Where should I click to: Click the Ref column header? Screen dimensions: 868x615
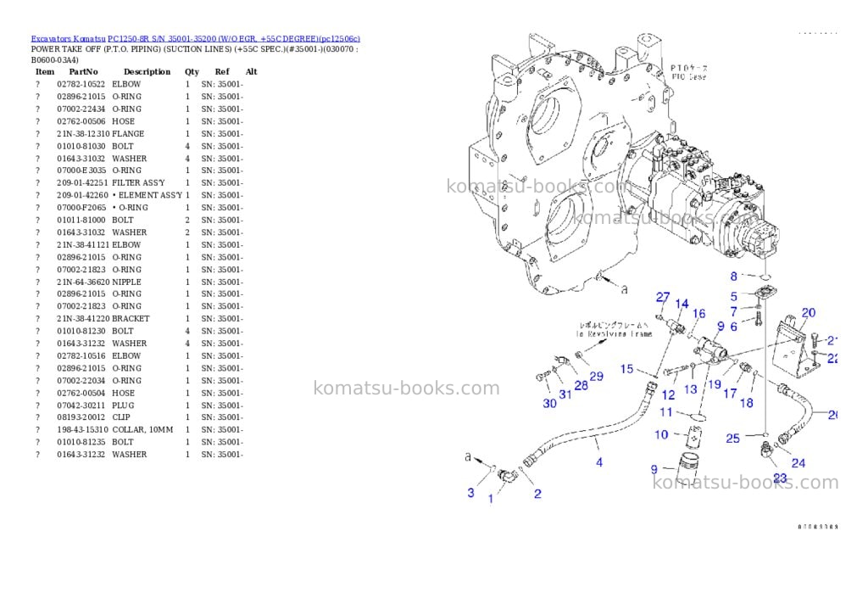[x=222, y=71]
